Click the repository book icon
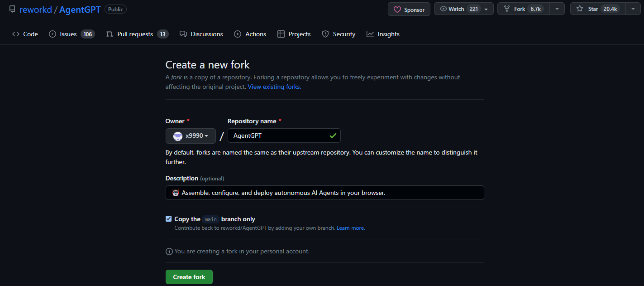 12,10
